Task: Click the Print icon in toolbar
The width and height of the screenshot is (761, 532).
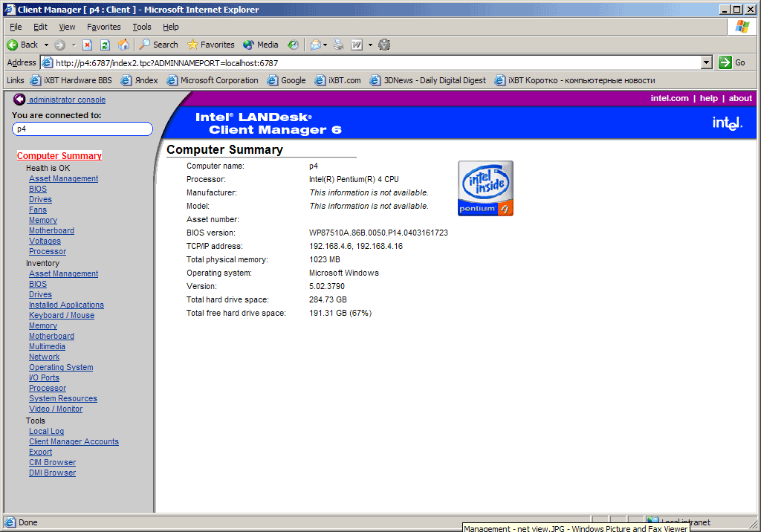Action: coord(339,45)
